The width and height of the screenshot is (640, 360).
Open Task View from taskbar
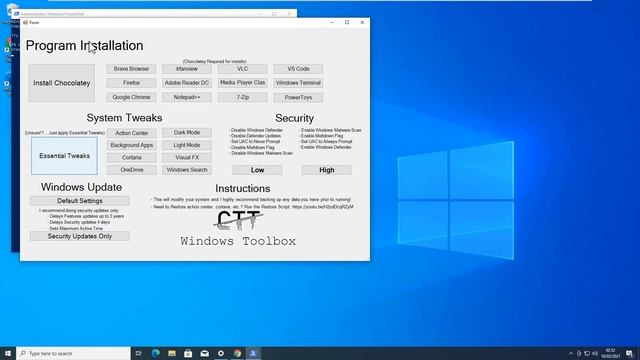tap(139, 353)
